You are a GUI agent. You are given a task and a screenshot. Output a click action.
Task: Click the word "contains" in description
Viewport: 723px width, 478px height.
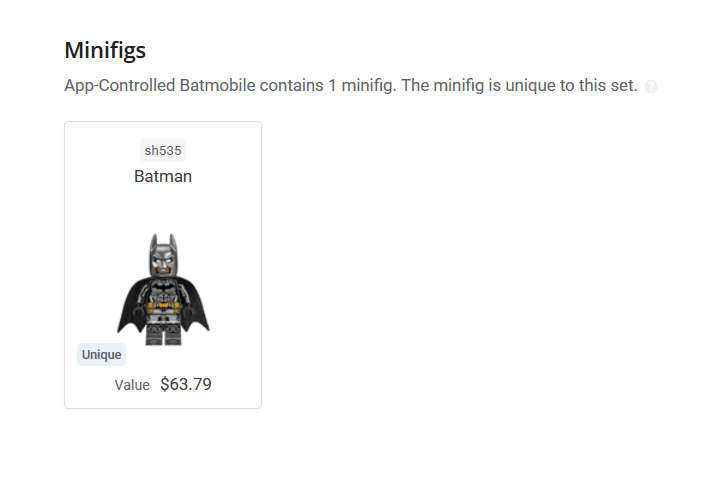point(291,85)
